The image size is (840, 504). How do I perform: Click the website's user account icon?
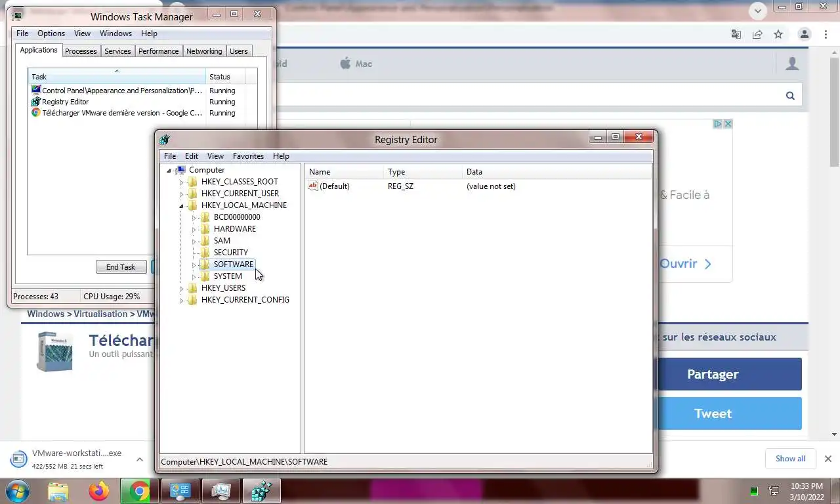pyautogui.click(x=792, y=64)
